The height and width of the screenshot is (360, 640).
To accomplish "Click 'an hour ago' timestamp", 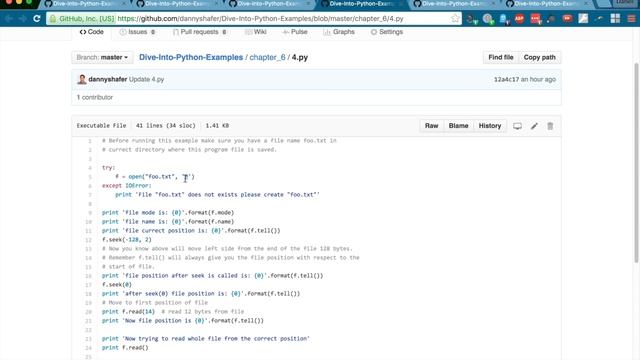I will coord(538,80).
